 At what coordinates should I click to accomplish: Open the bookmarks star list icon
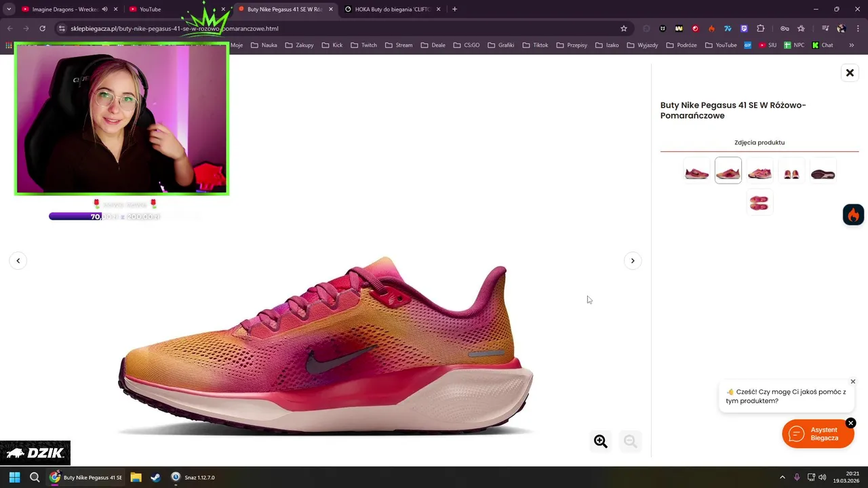(801, 28)
